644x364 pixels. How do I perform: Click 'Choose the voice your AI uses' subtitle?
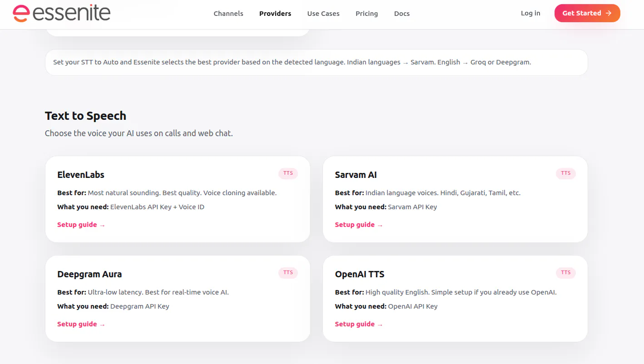[139, 133]
